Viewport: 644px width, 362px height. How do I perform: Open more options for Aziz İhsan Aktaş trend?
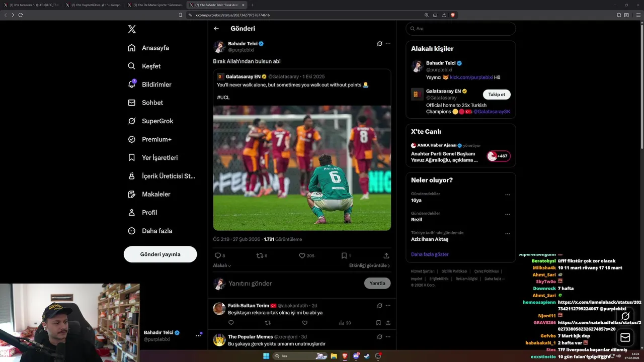click(507, 234)
